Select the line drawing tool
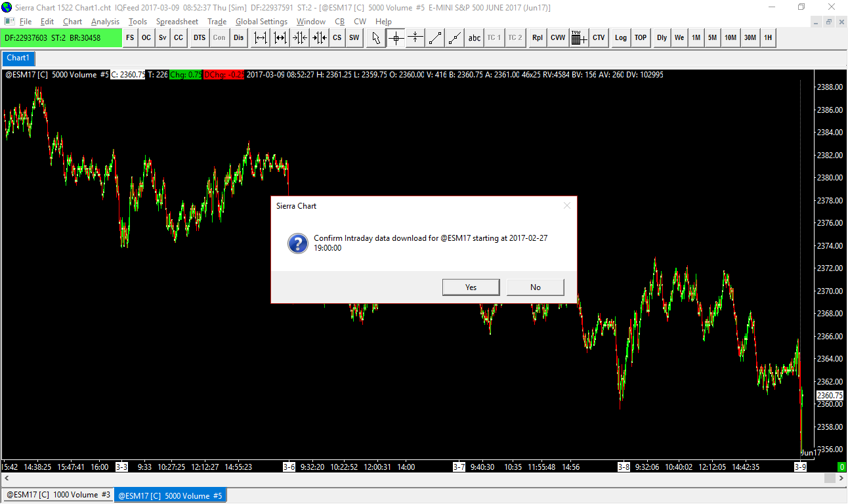 coord(435,38)
